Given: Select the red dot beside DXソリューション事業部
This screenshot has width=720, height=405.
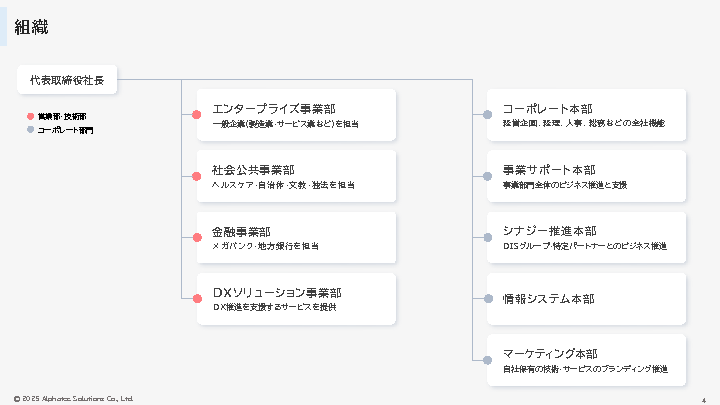Looking at the screenshot, I should 197,298.
